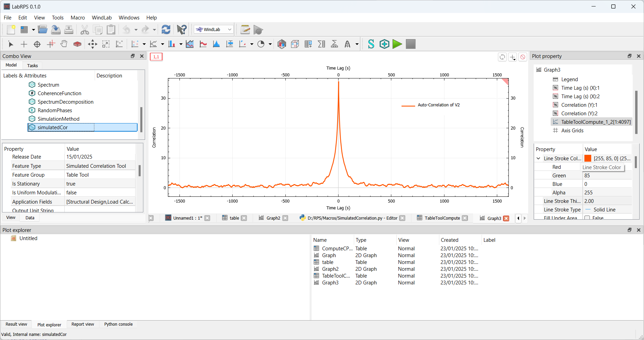Click the green S simulation icon
This screenshot has width=644, height=340.
(x=371, y=44)
